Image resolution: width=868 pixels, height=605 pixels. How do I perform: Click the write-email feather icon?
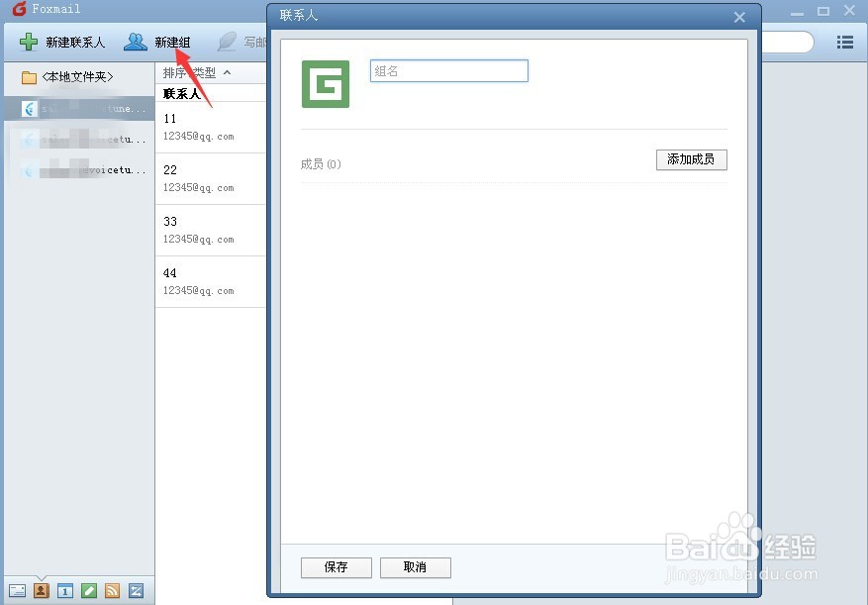pyautogui.click(x=225, y=42)
